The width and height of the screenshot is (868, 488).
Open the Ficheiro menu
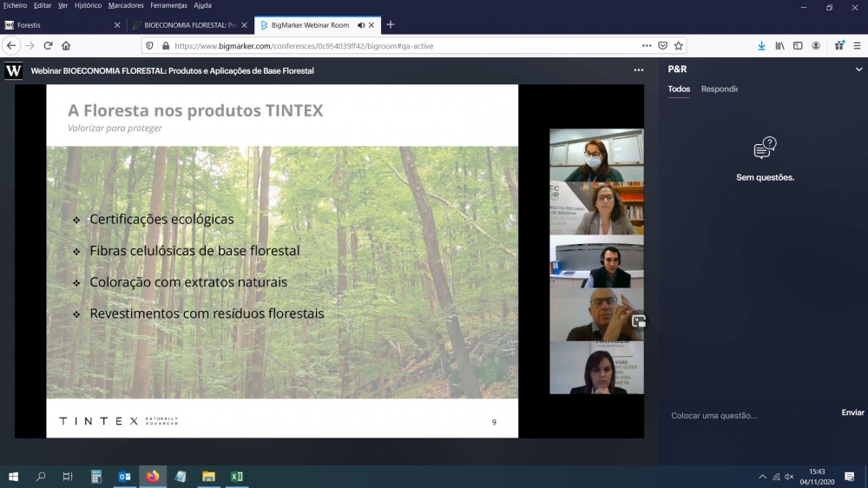coord(15,5)
